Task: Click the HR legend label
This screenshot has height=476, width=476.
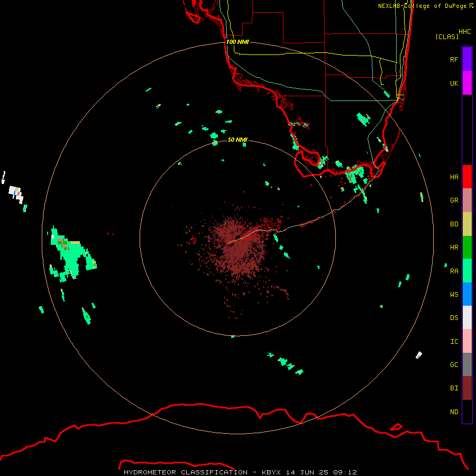Action: click(454, 248)
